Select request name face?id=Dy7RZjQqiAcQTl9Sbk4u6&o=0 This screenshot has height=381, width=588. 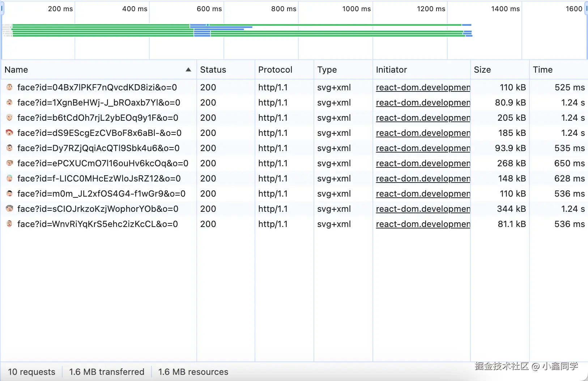tap(98, 148)
